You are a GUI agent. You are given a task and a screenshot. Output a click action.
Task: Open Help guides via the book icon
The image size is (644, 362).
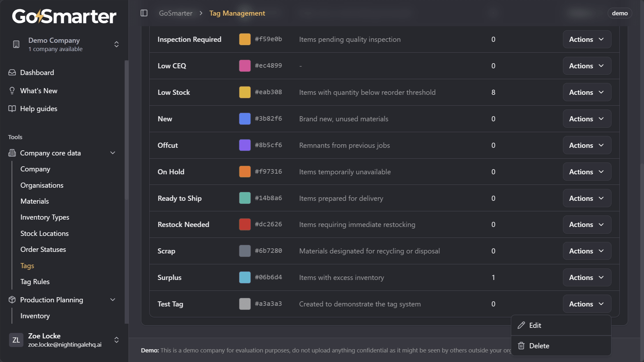(12, 109)
